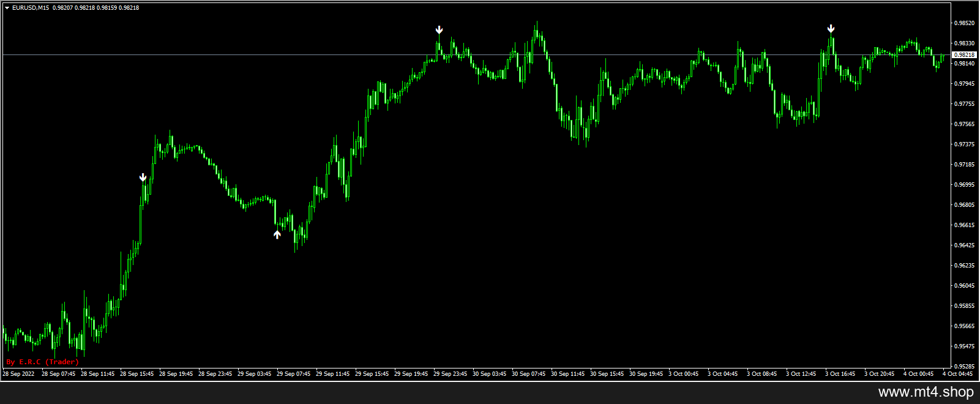
Task: Click the 0.97185 price axis value
Action: click(x=965, y=165)
